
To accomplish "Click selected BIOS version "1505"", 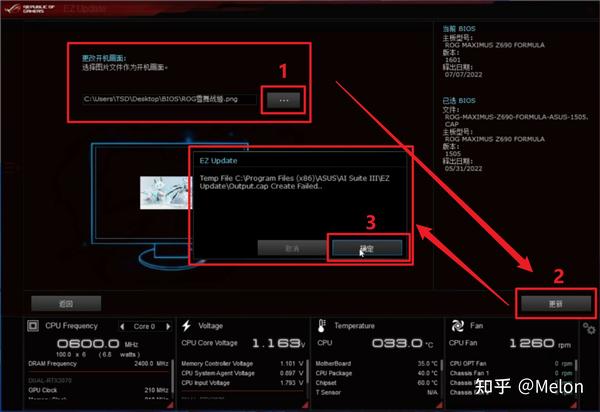I will [x=453, y=154].
